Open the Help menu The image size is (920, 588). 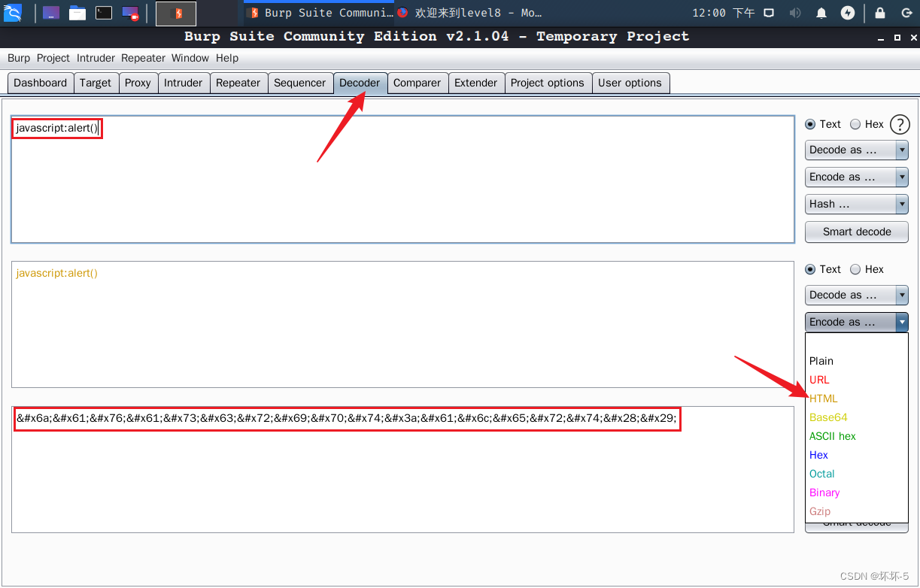(227, 58)
